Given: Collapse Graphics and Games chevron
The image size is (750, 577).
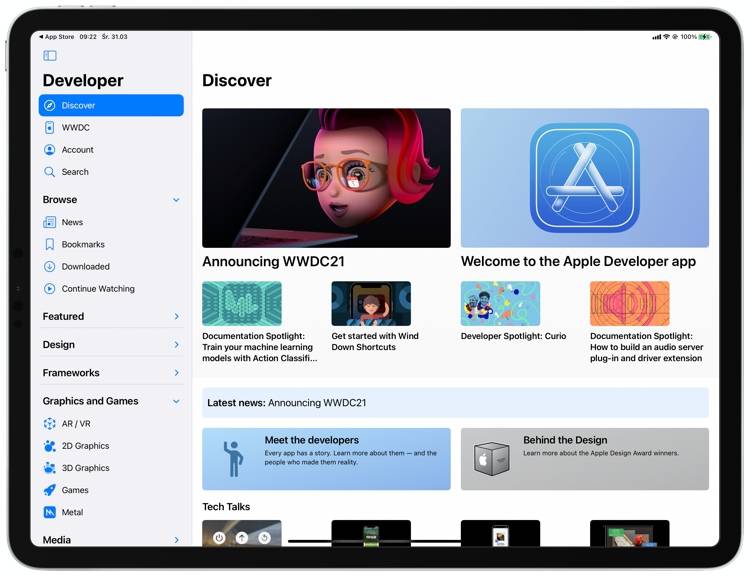Looking at the screenshot, I should pos(176,401).
